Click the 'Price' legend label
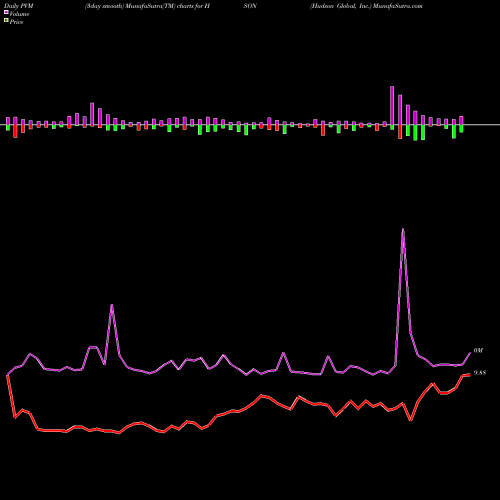 [x=16, y=22]
